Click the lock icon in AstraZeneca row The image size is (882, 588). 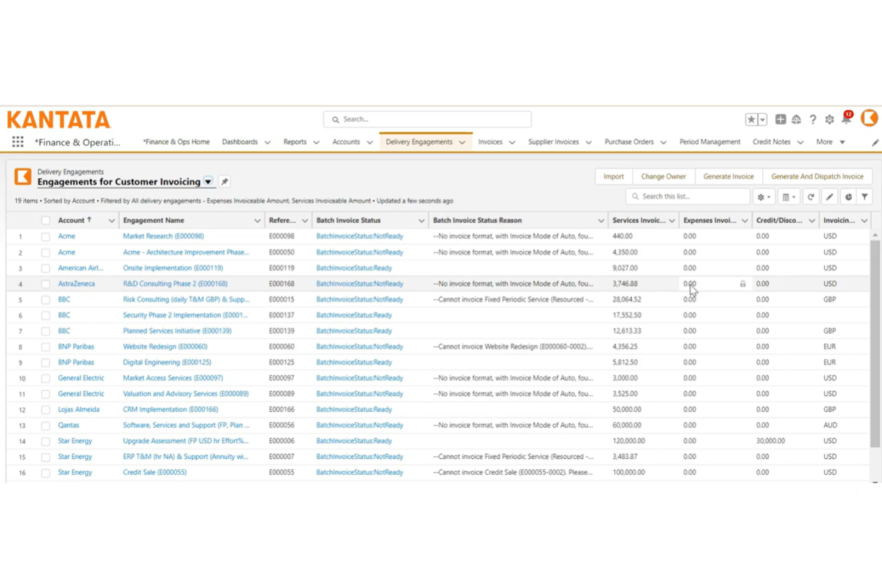[x=743, y=284]
